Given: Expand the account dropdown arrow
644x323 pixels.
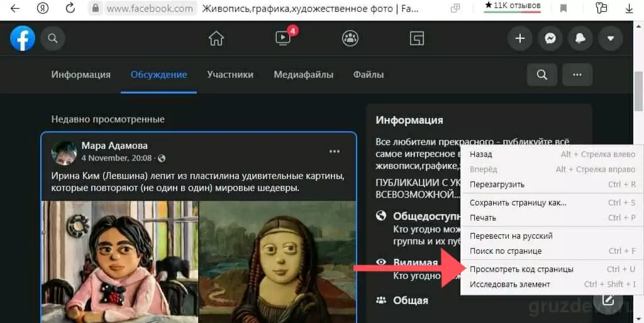Looking at the screenshot, I should (x=610, y=38).
